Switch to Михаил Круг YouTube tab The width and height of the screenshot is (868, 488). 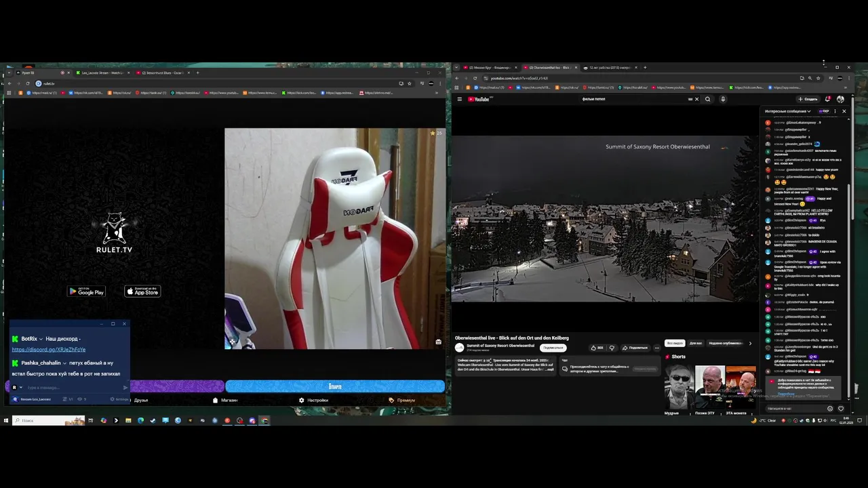point(490,68)
